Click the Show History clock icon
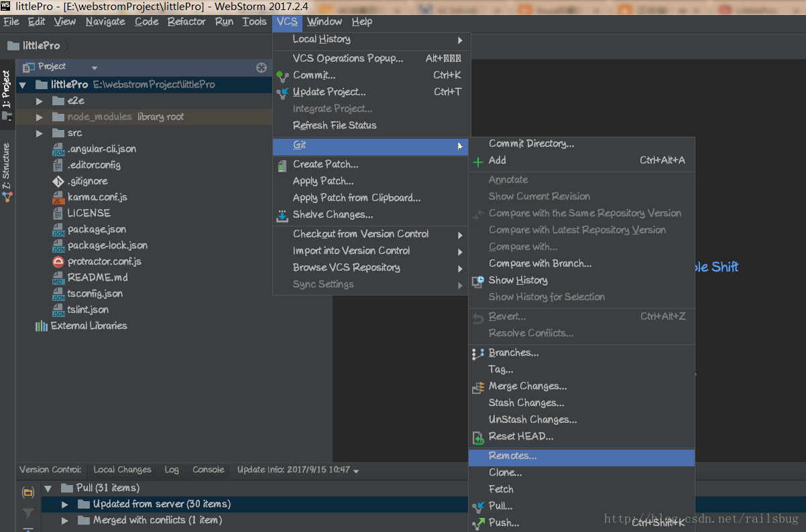The image size is (806, 532). [x=477, y=281]
